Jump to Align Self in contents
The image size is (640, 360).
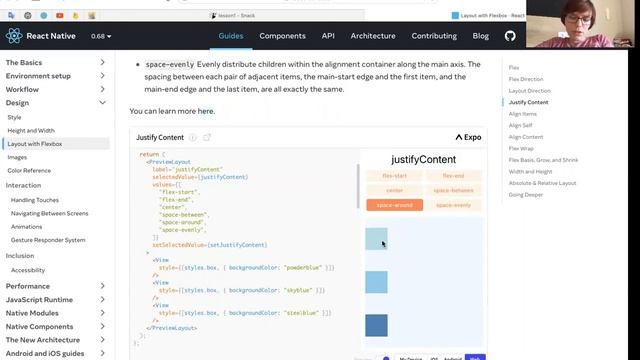coord(520,125)
